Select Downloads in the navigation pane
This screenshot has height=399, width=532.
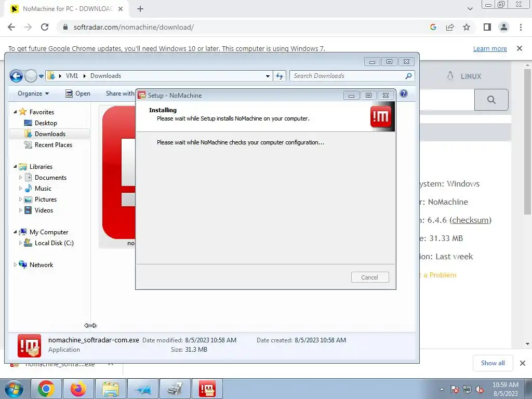[x=49, y=134]
